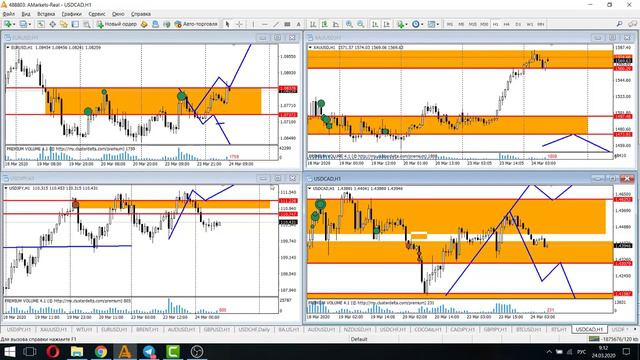Open the Вид menu
640x360 pixels.
[x=26, y=14]
